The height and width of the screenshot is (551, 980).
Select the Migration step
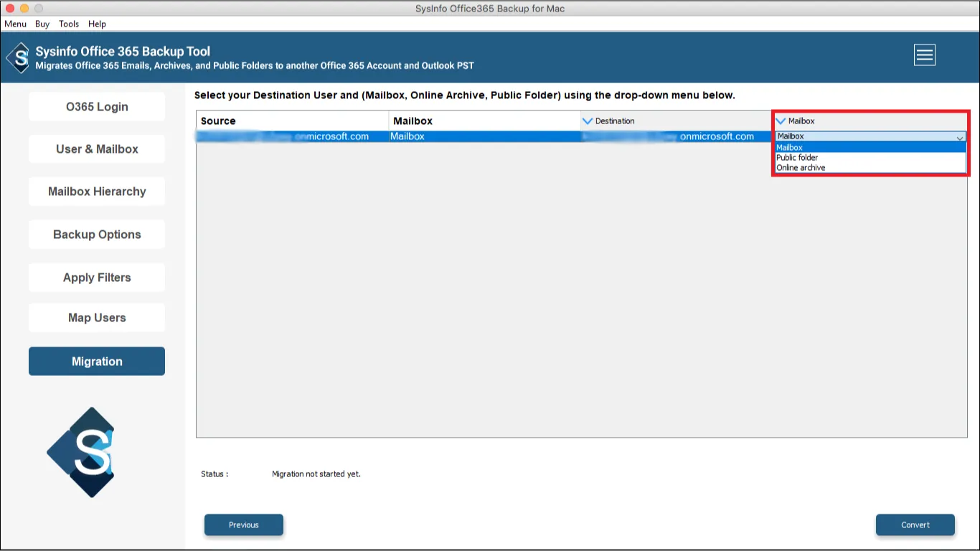97,362
